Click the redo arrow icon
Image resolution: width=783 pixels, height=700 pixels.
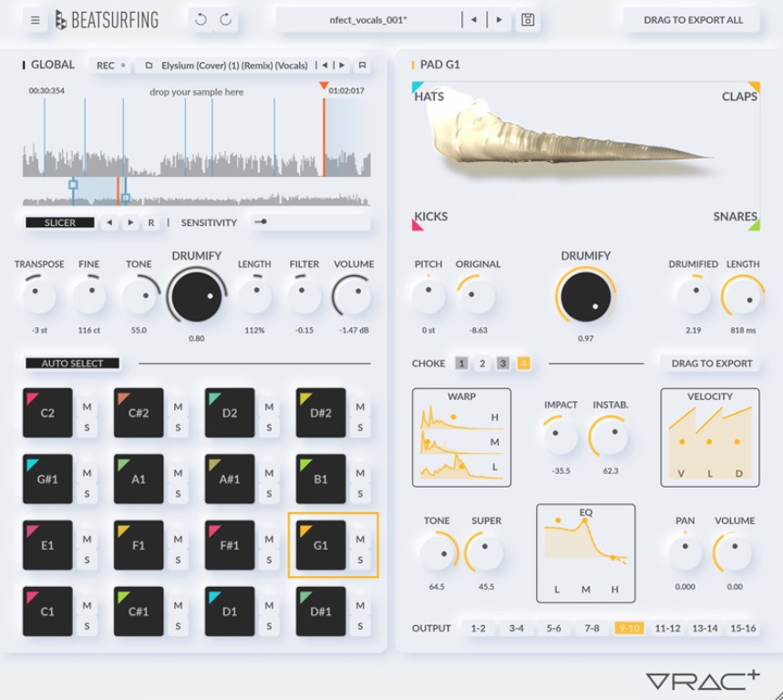pyautogui.click(x=226, y=20)
